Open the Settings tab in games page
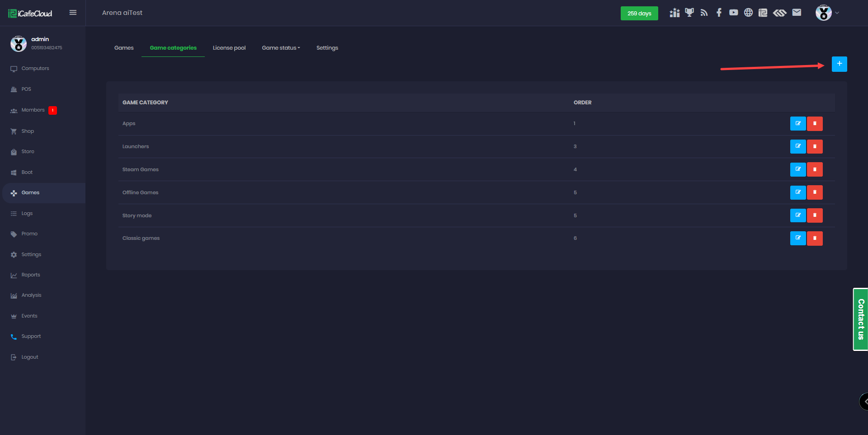 click(x=327, y=48)
